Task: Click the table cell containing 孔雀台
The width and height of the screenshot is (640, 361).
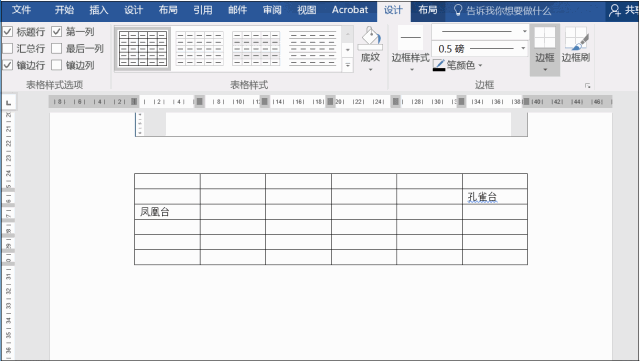Action: coord(495,196)
